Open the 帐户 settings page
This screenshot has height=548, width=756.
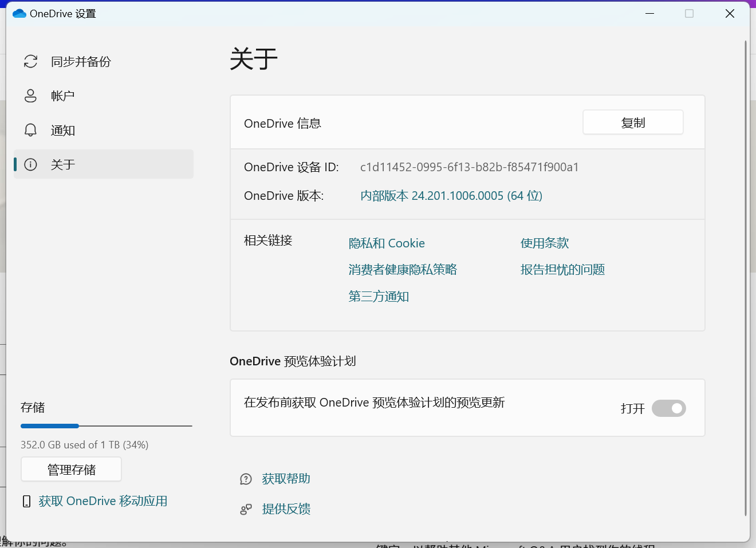pyautogui.click(x=104, y=96)
